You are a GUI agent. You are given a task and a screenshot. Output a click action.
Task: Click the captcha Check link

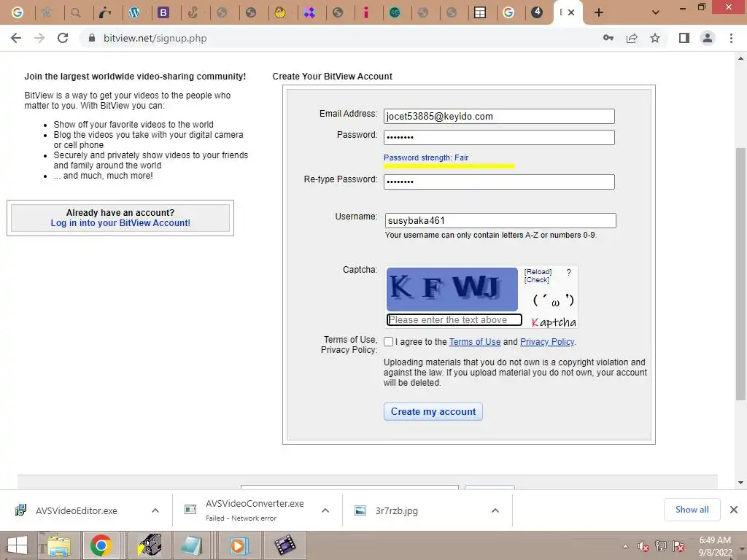(536, 280)
